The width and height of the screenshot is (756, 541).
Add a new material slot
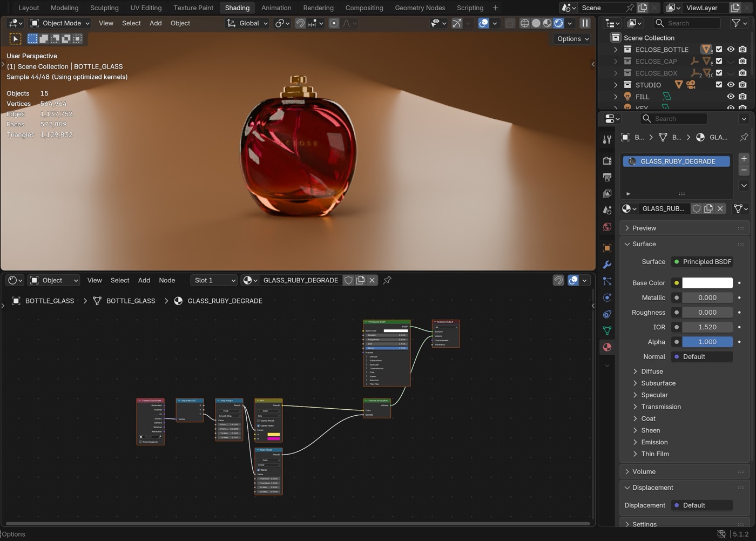pyautogui.click(x=744, y=158)
